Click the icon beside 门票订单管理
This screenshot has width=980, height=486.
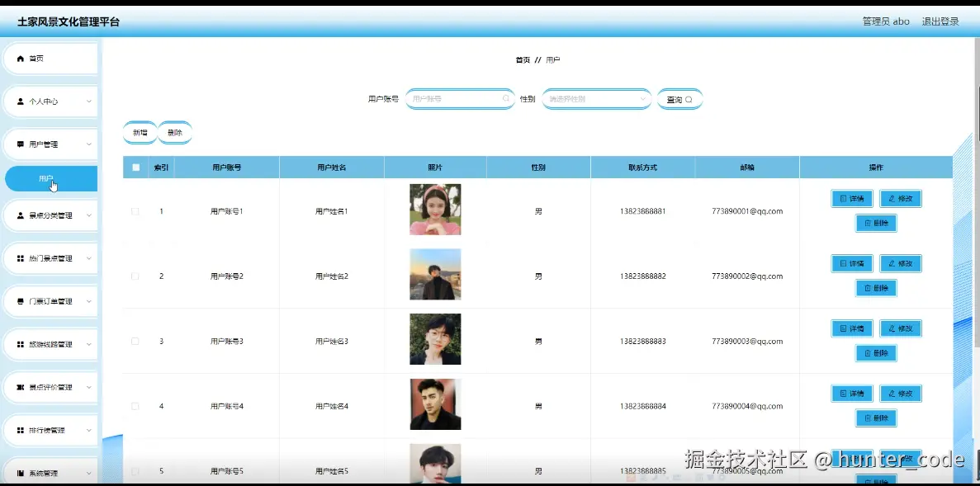tap(21, 302)
